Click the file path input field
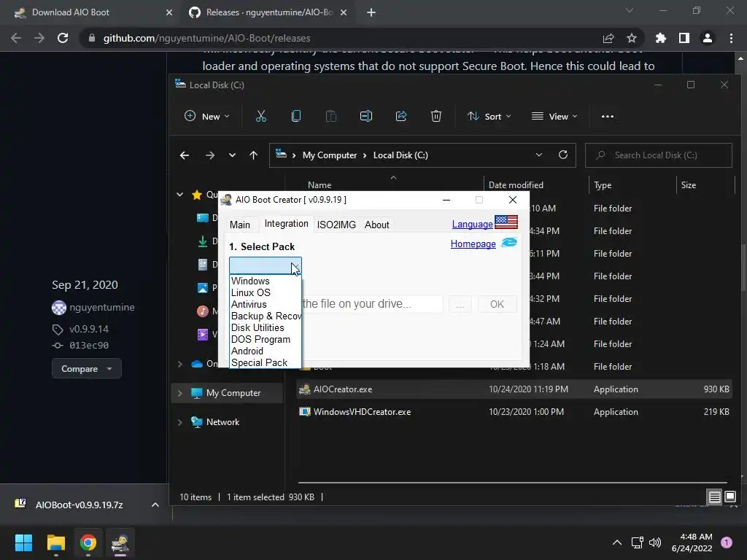 (372, 304)
